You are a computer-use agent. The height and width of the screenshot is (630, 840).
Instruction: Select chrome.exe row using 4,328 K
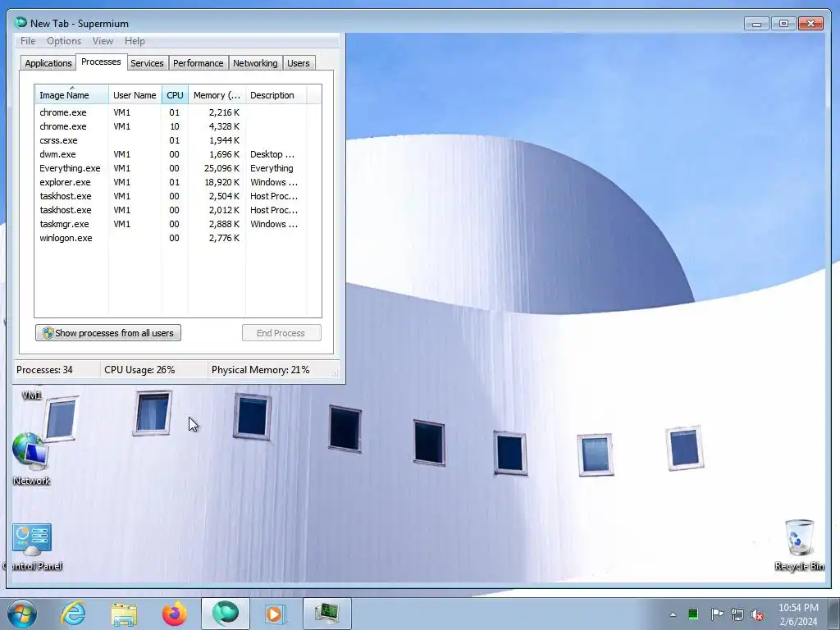171,126
